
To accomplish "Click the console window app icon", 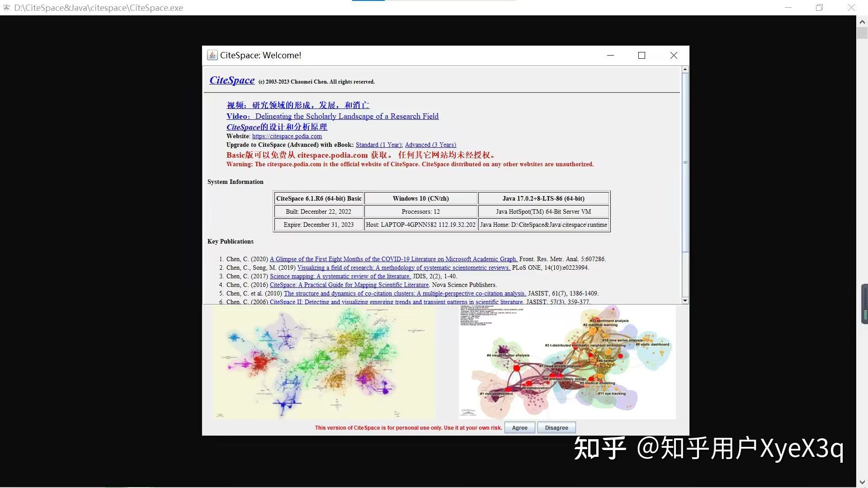I will tap(6, 8).
